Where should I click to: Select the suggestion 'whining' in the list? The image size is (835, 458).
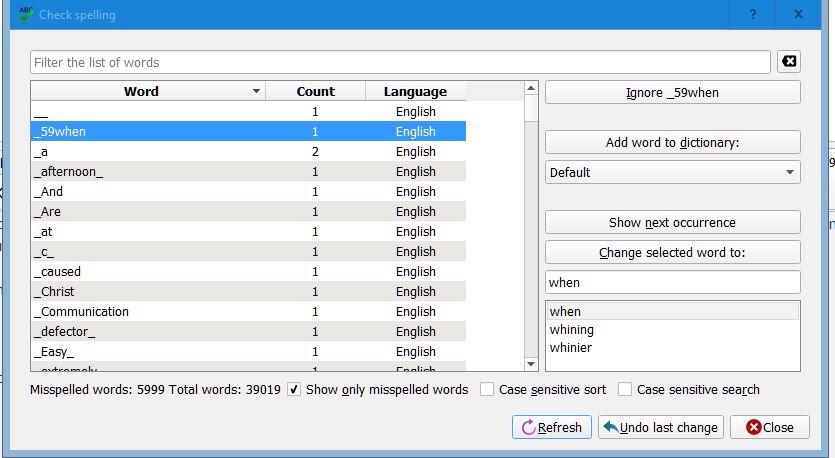(572, 330)
